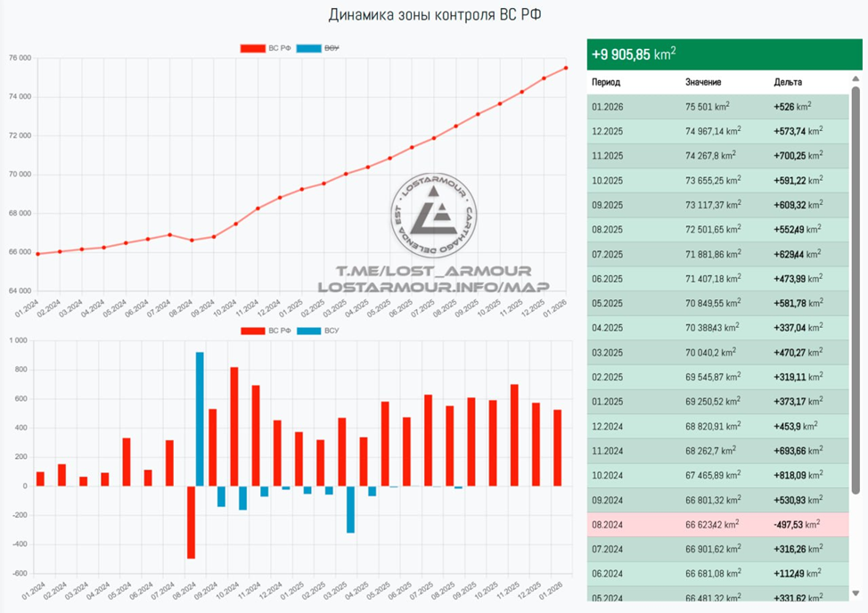Click the T.ME/LOST_ARMOUR watermark link
The height and width of the screenshot is (613, 868).
point(433,271)
